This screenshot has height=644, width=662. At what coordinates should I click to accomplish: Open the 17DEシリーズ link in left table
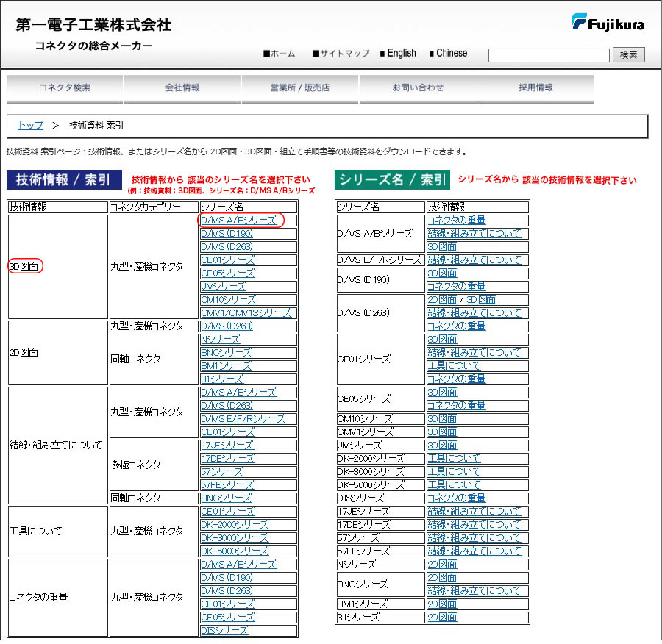pos(228,458)
